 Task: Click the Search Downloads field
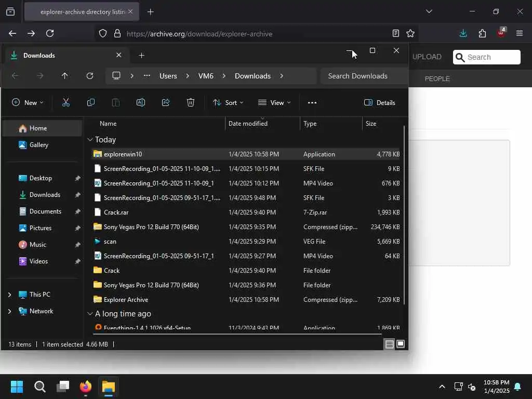click(364, 76)
